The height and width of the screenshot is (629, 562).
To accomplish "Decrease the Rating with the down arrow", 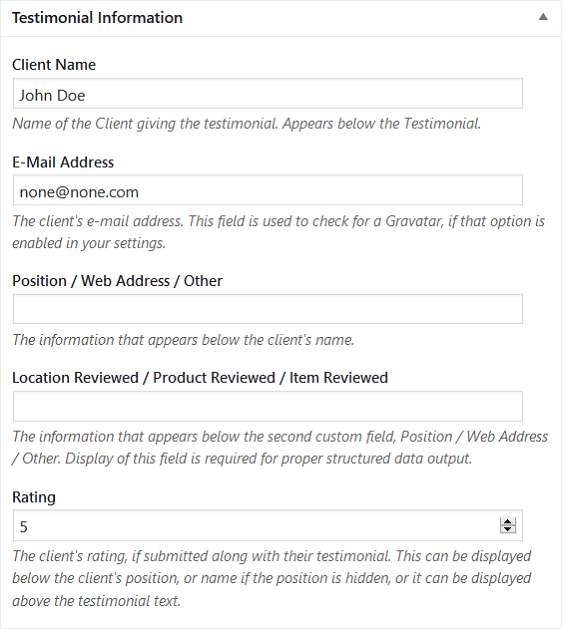I will coord(507,529).
